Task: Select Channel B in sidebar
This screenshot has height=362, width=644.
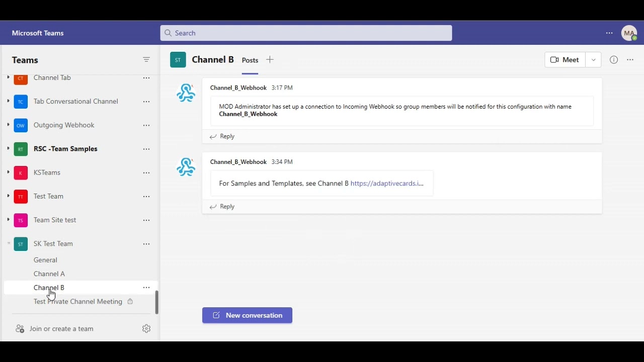Action: 80,288
